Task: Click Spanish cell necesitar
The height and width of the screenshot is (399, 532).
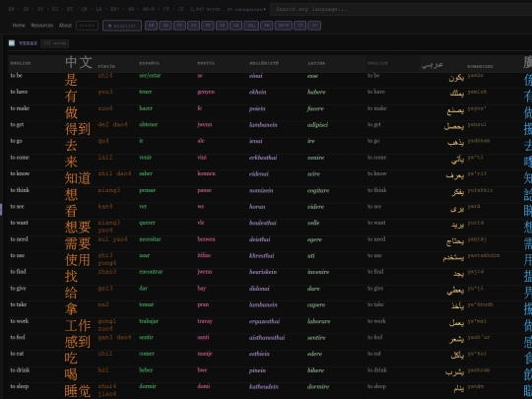Action: tap(150, 238)
